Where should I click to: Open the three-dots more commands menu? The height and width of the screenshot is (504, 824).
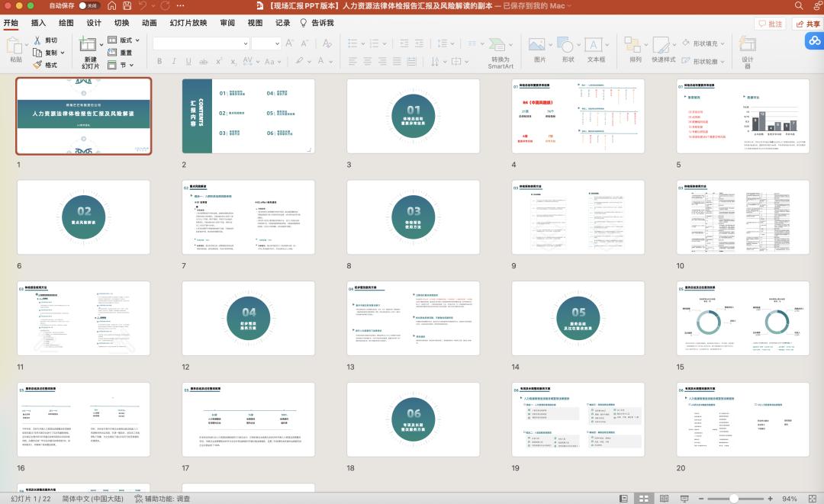[x=180, y=6]
